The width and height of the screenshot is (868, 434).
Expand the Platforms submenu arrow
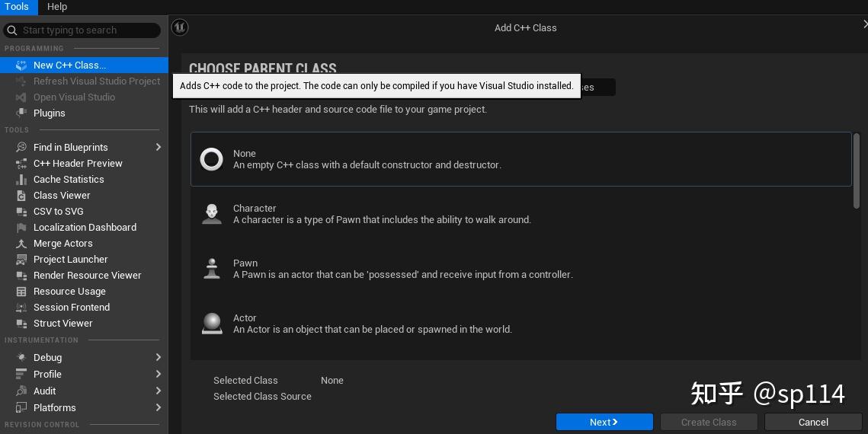click(x=159, y=407)
